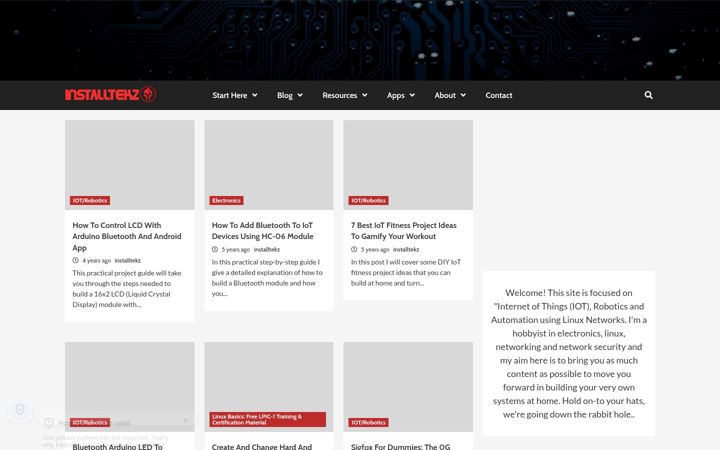Click IOT/Robotics tag on Bluetooth Arduino LED post
This screenshot has width=720, height=450.
(x=90, y=422)
